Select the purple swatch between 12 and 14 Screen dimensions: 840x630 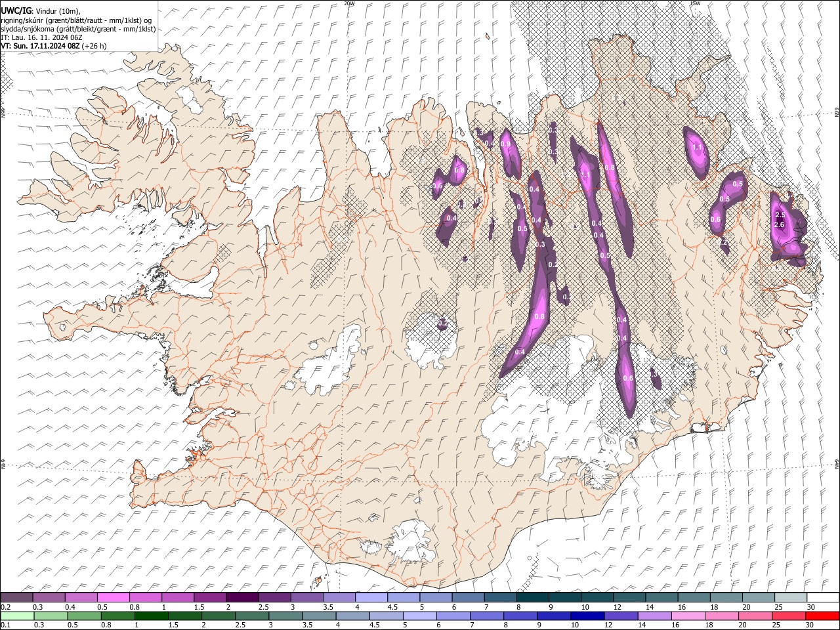621,616
